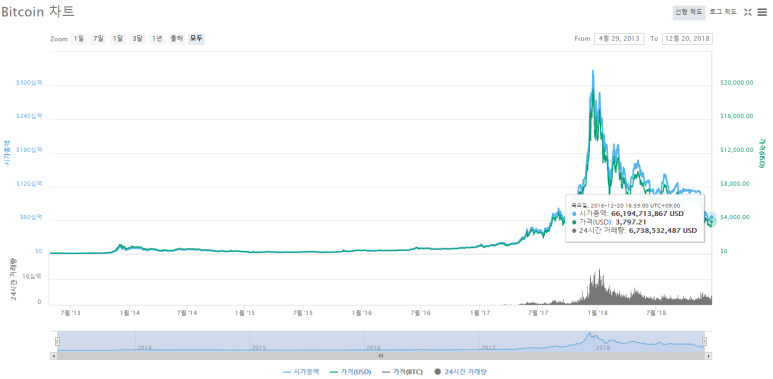Click the navigator scrollbar right arrow
773x379 pixels.
pyautogui.click(x=709, y=355)
